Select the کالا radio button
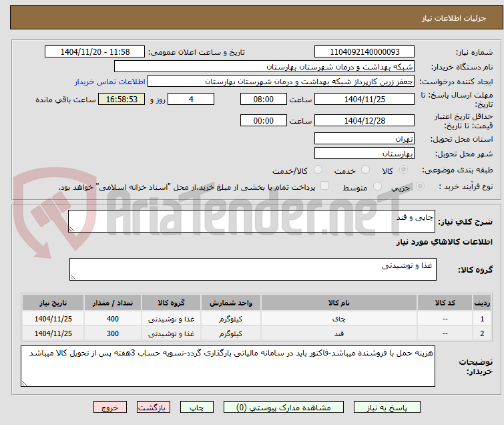 (403, 170)
